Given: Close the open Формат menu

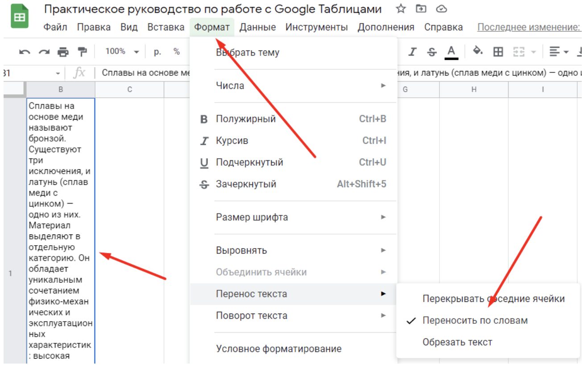Looking at the screenshot, I should point(212,27).
